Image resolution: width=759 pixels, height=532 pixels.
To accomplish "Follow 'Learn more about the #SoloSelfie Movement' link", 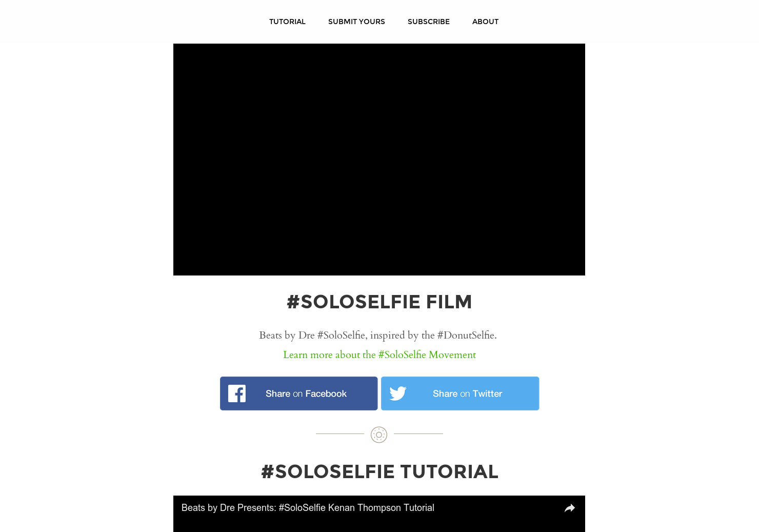I will pyautogui.click(x=379, y=354).
